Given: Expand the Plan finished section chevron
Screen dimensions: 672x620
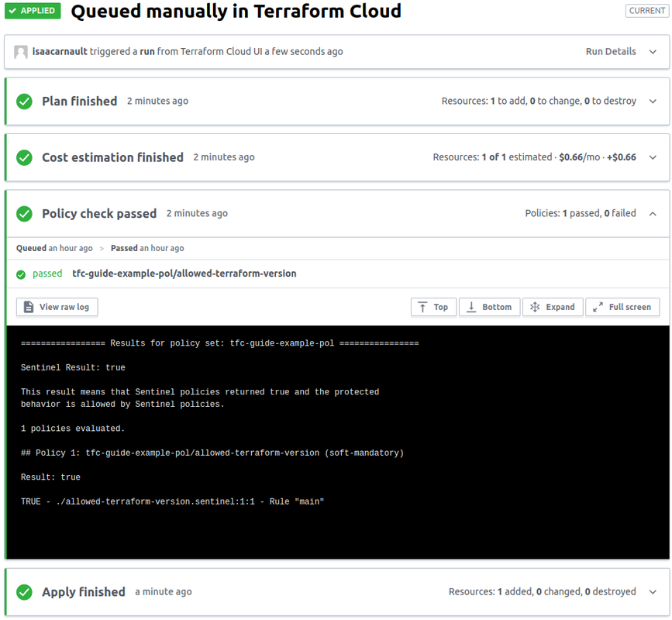Looking at the screenshot, I should coord(653,102).
